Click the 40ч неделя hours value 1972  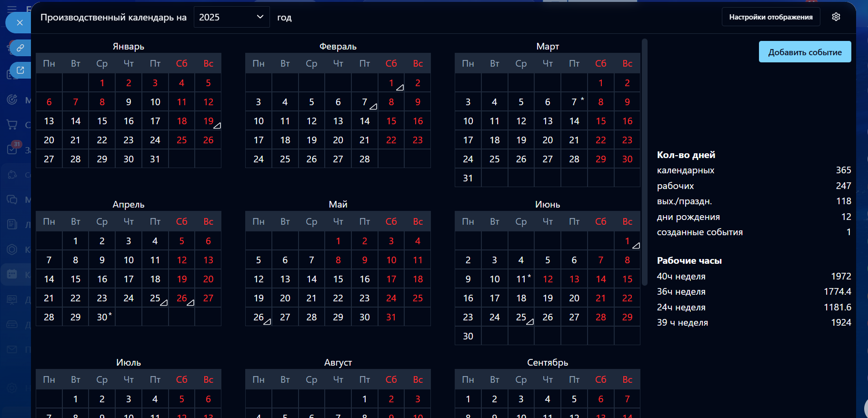tap(841, 276)
